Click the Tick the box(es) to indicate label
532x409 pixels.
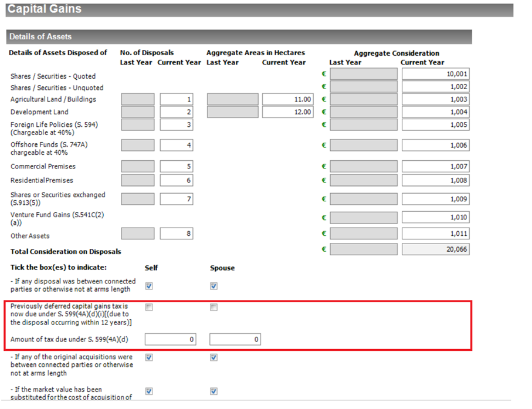click(58, 268)
